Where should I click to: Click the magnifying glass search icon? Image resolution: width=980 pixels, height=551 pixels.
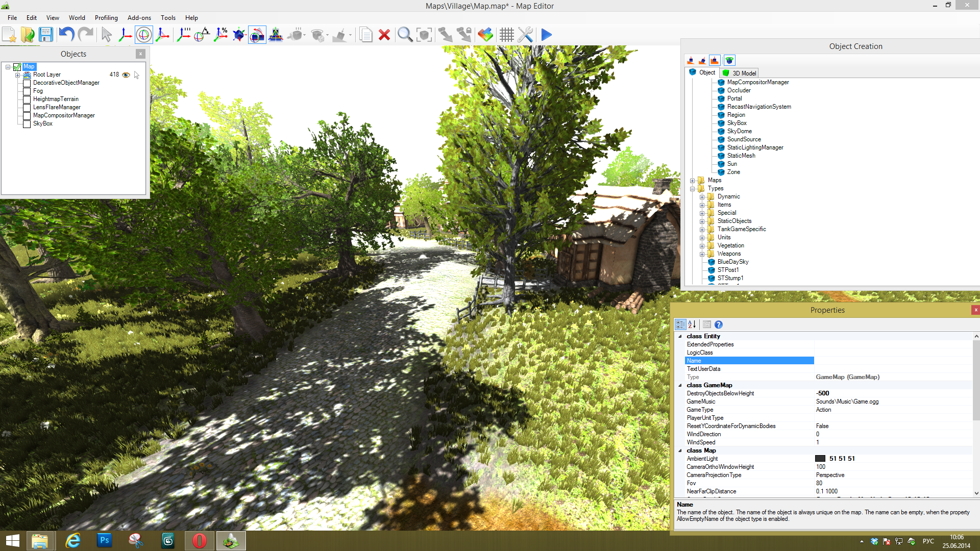coord(405,35)
